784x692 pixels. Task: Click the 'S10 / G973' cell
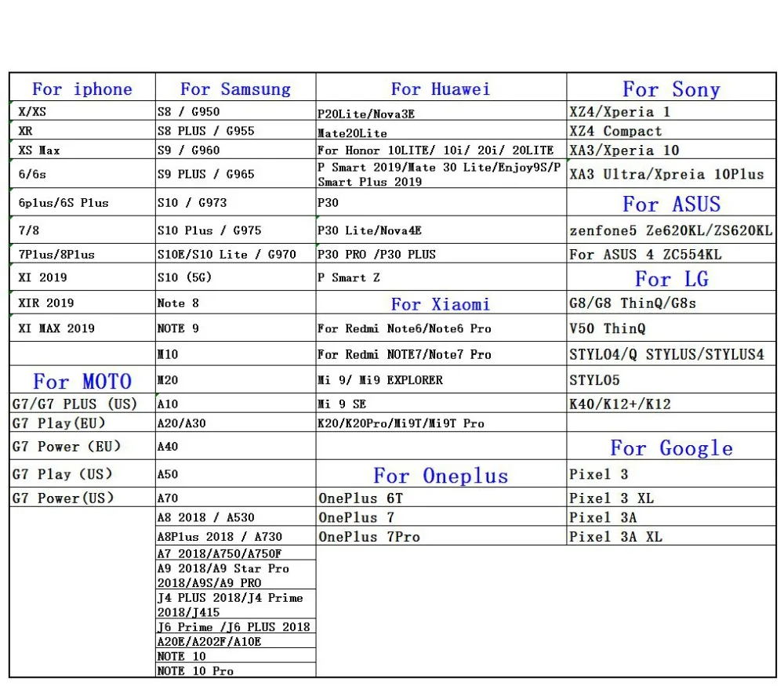[x=235, y=202]
